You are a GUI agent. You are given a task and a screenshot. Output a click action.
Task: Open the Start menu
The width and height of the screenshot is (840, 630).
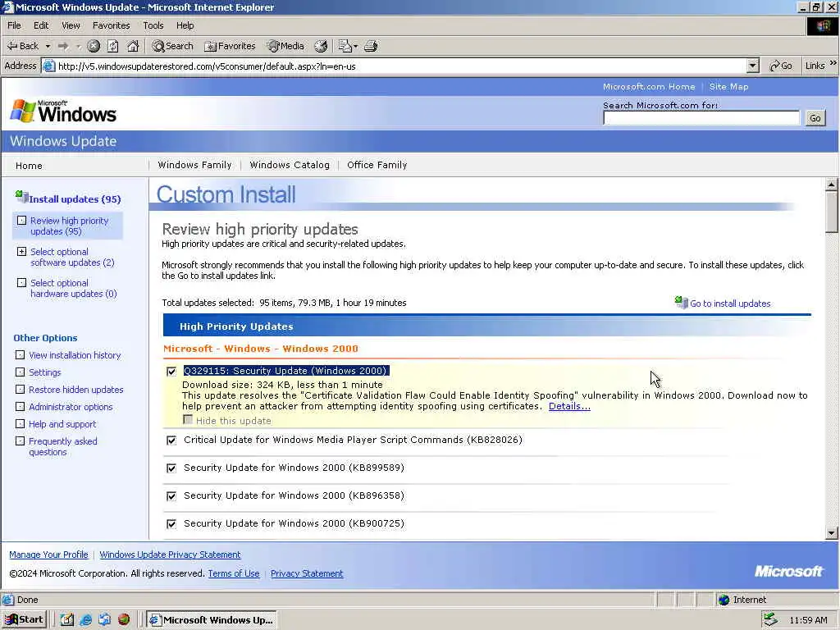(25, 620)
